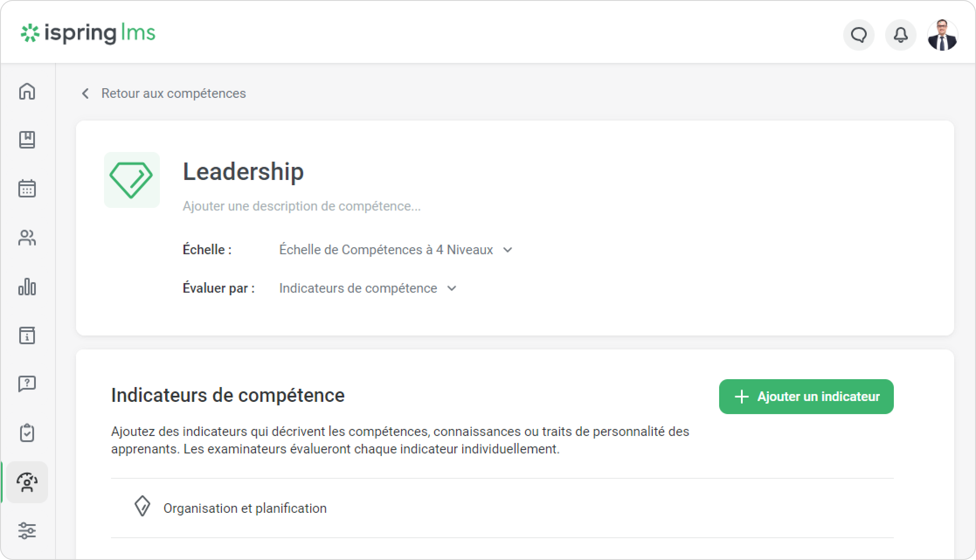This screenshot has height=560, width=976.
Task: Expand the Évaluer par dropdown
Action: (367, 288)
